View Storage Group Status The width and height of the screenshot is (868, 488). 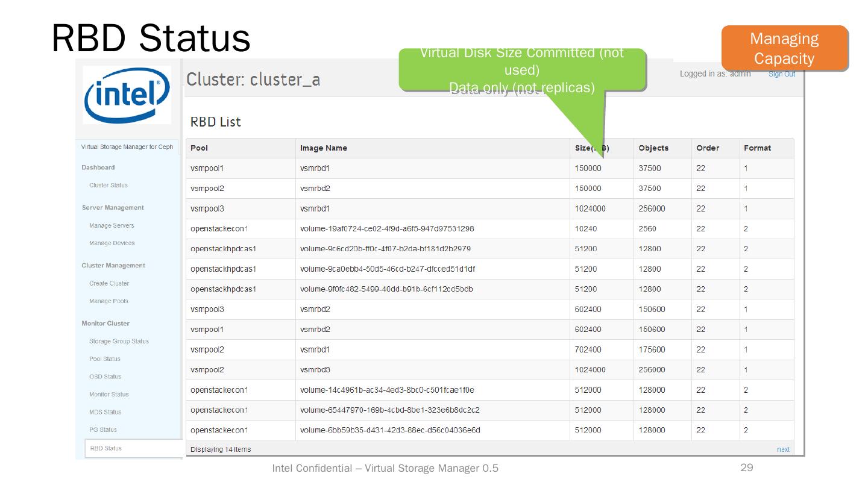(x=119, y=341)
